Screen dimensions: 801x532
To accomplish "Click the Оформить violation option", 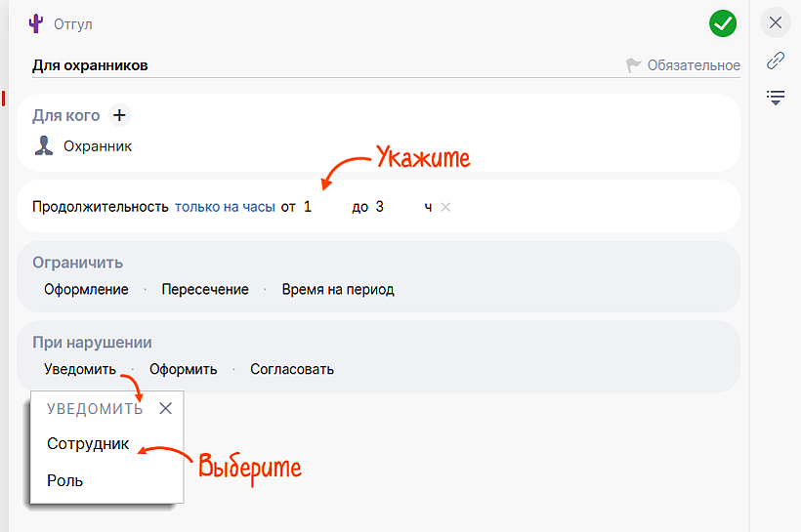I will 183,369.
